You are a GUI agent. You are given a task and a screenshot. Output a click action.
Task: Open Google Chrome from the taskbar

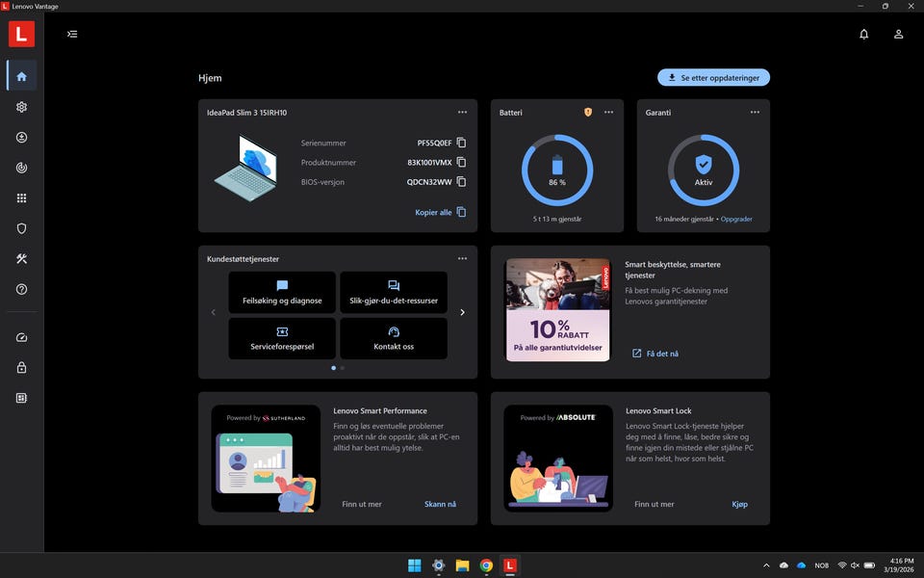(487, 565)
